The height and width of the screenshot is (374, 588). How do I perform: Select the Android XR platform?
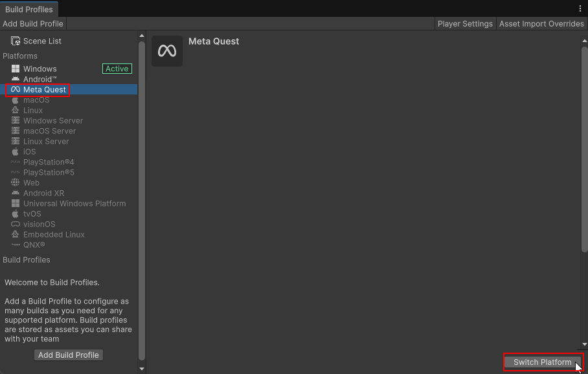point(42,193)
